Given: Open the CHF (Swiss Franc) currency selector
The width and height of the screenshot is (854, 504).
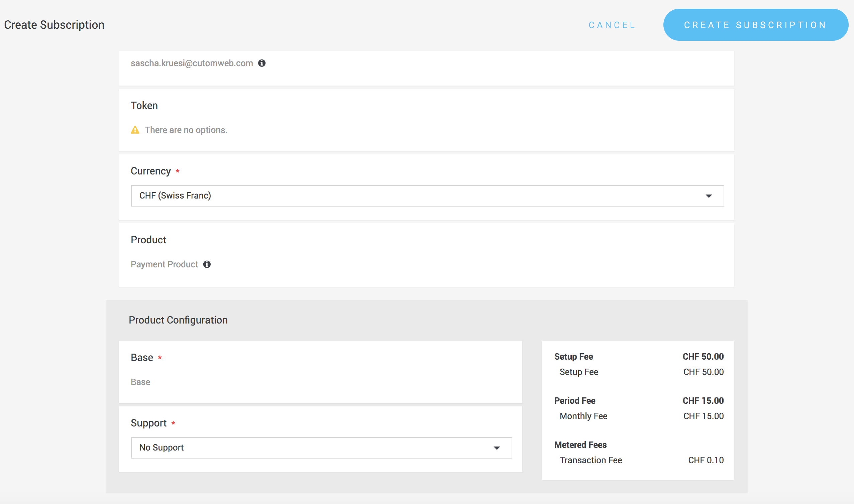Looking at the screenshot, I should (x=427, y=196).
